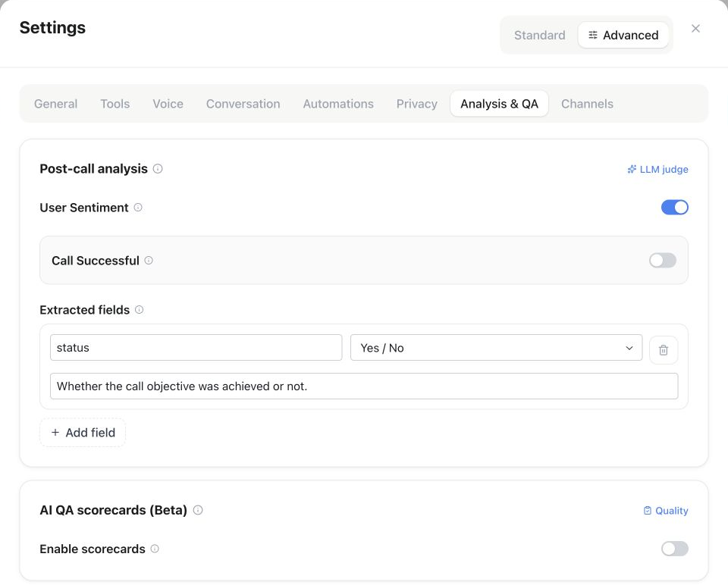Switch to Standard settings mode
Image resolution: width=728 pixels, height=585 pixels.
(x=539, y=36)
